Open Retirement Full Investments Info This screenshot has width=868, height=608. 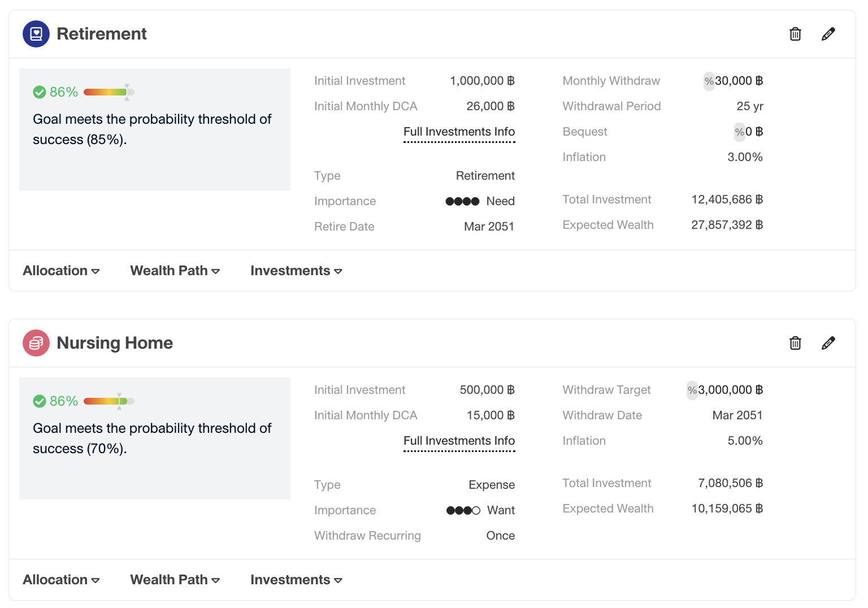[x=459, y=132]
